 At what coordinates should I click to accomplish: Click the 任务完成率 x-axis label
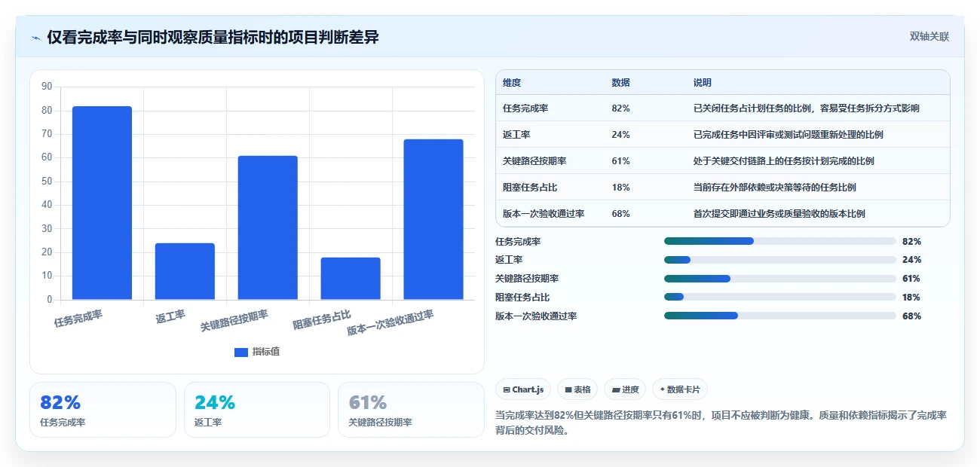coord(78,319)
